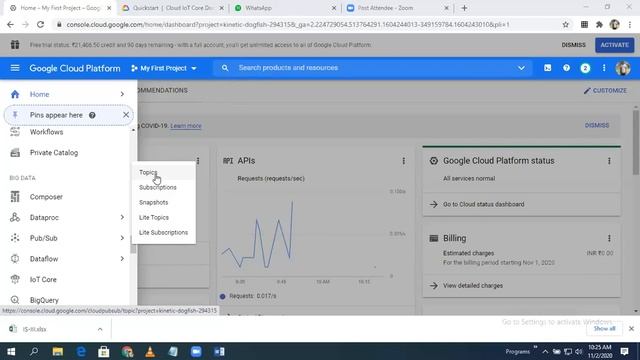Switch to the Quickstart Cloud IoT Core tab
Screen dimensions: 640x360
click(x=173, y=8)
